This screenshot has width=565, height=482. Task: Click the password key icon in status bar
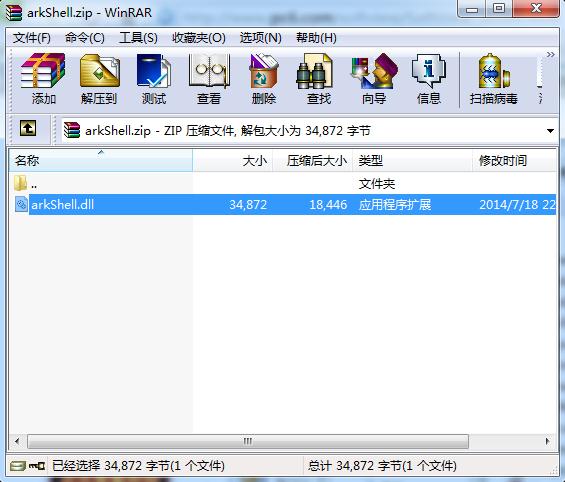(37, 466)
